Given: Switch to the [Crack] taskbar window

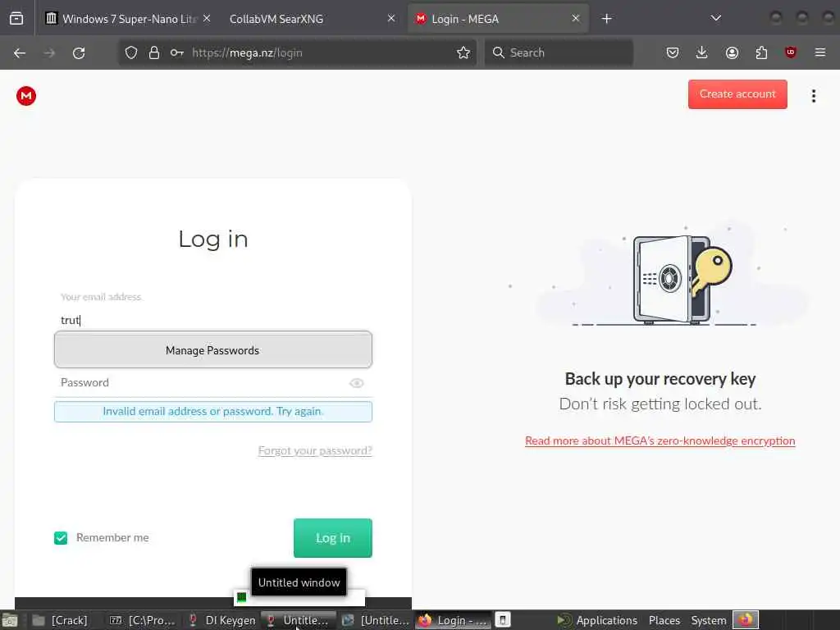Looking at the screenshot, I should pos(60,620).
